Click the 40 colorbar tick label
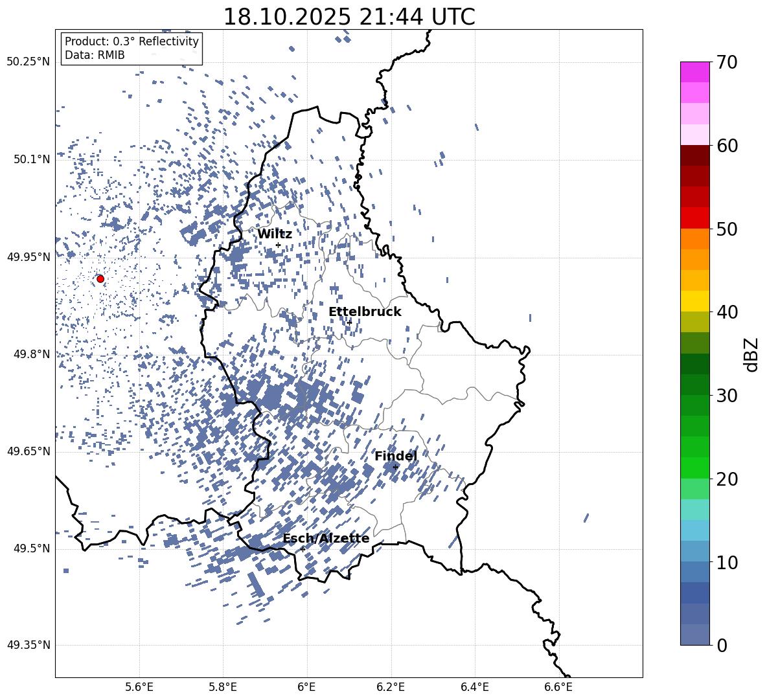767x700 pixels. [x=727, y=312]
